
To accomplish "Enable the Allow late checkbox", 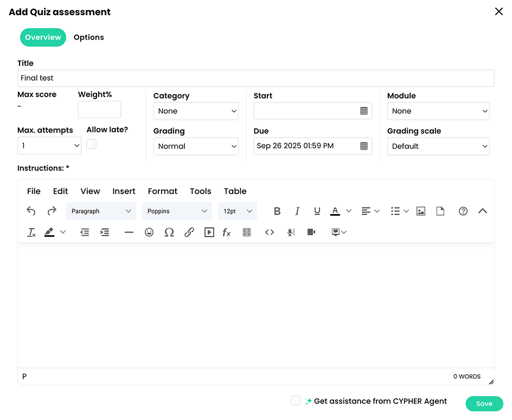I will coord(92,144).
